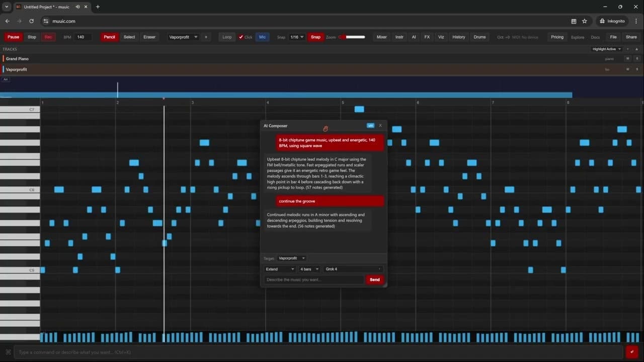Open the Viz visualizer panel

(441, 37)
